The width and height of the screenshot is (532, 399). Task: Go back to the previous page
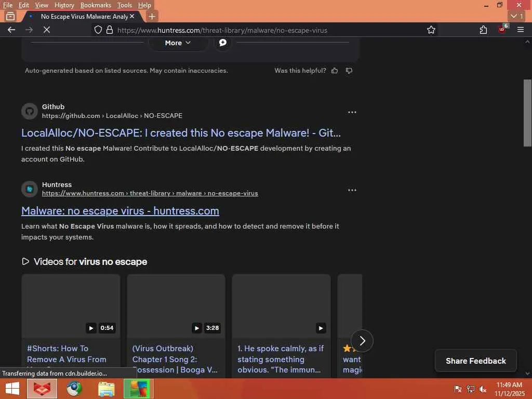(11, 30)
